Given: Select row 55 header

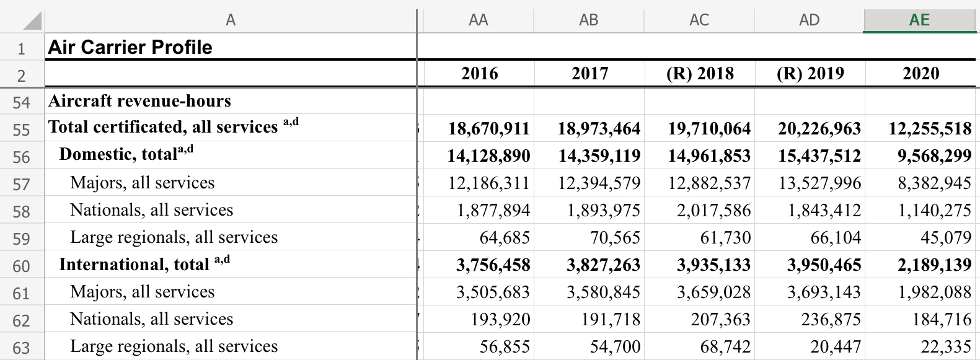Looking at the screenshot, I should point(22,129).
